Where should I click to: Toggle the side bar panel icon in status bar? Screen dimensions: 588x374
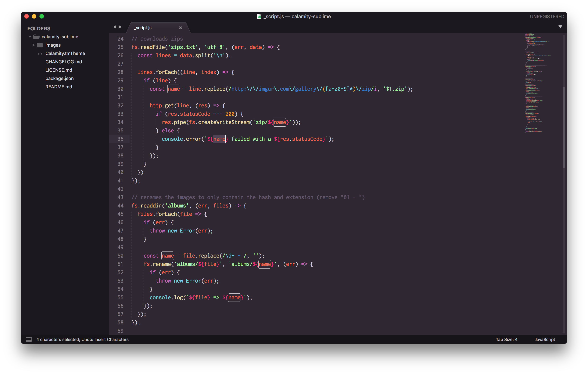[29, 339]
